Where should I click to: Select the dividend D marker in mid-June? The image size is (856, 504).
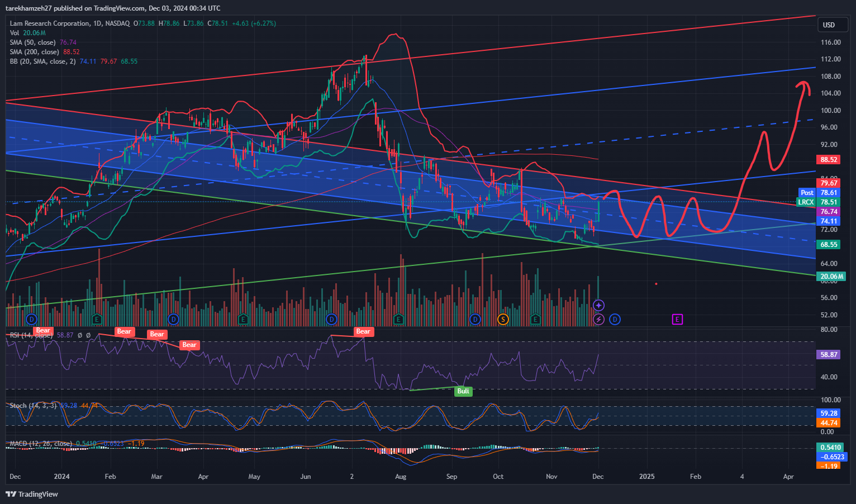click(332, 319)
